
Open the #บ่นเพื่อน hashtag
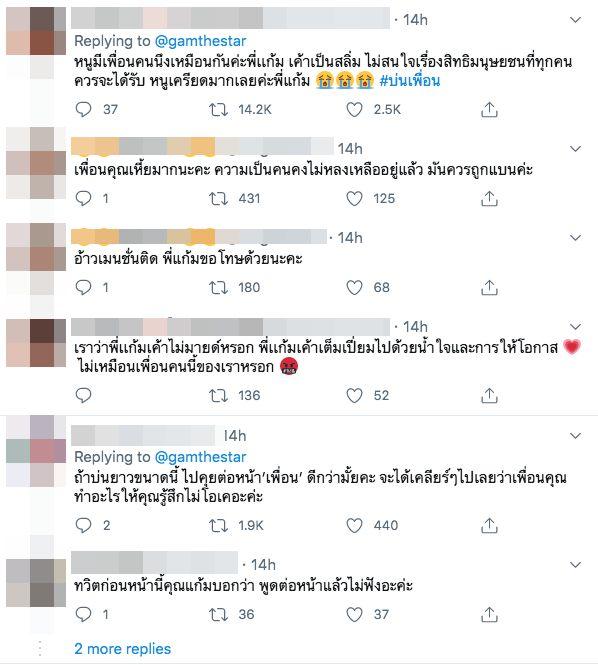pos(410,81)
